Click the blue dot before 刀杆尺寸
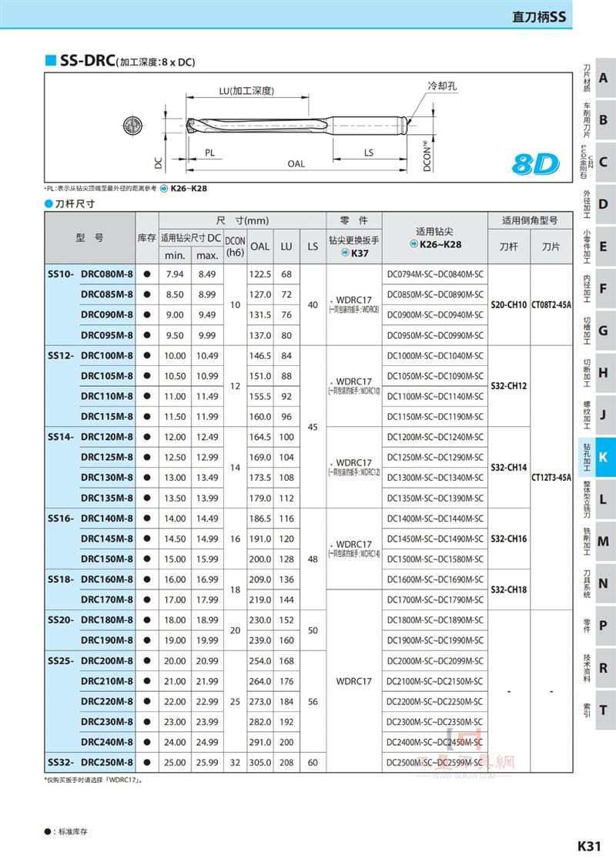This screenshot has height=863, width=616. pos(49,203)
